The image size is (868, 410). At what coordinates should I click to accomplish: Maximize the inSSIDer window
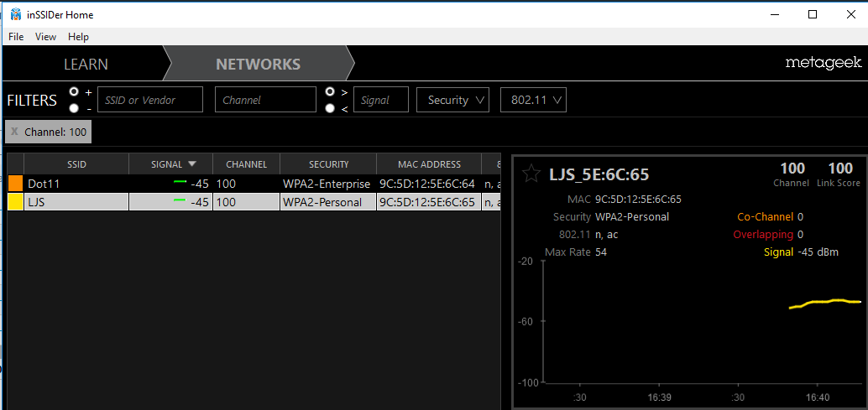(x=812, y=15)
